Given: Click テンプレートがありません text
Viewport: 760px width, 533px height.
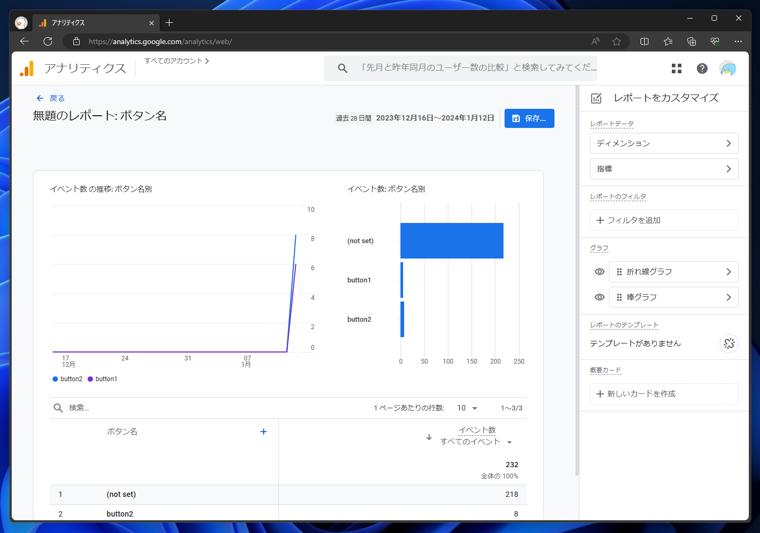Looking at the screenshot, I should click(635, 344).
